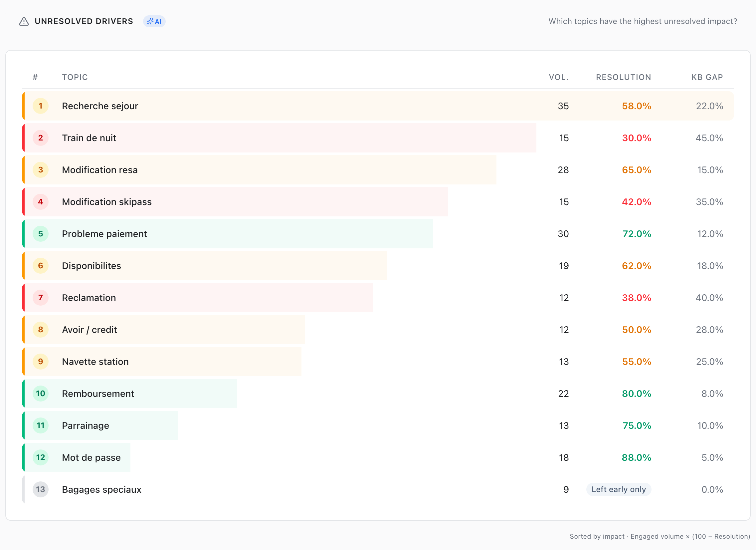
Task: Click rank badge 10 for Remboursement
Action: coord(41,394)
